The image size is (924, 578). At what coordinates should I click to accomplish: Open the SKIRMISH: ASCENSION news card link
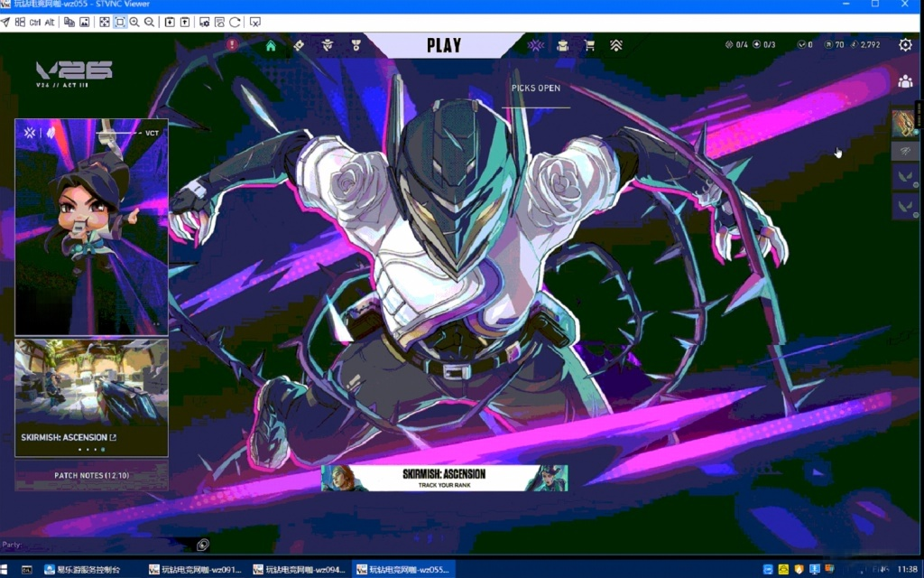coord(91,398)
